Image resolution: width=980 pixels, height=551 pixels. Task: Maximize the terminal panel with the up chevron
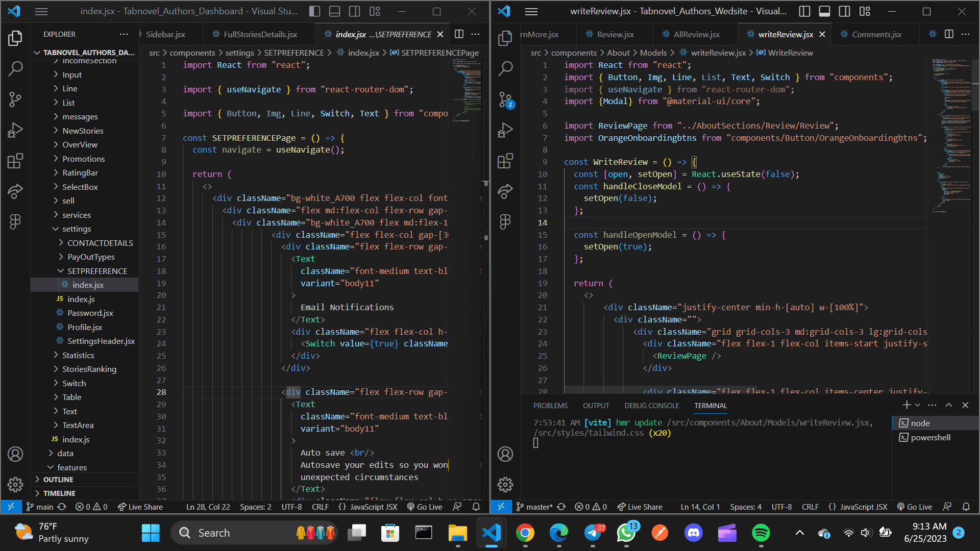[x=949, y=405]
